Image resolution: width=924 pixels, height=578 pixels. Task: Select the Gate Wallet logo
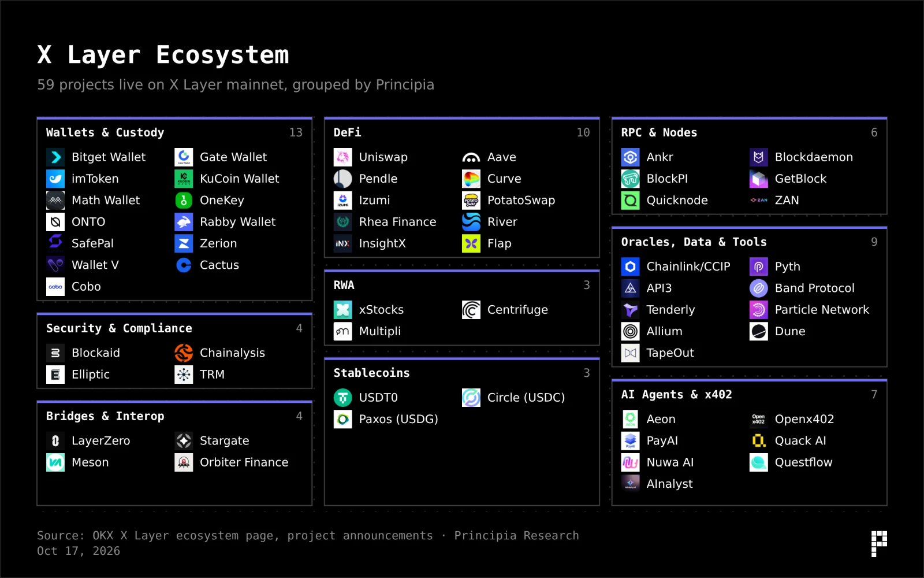point(184,157)
